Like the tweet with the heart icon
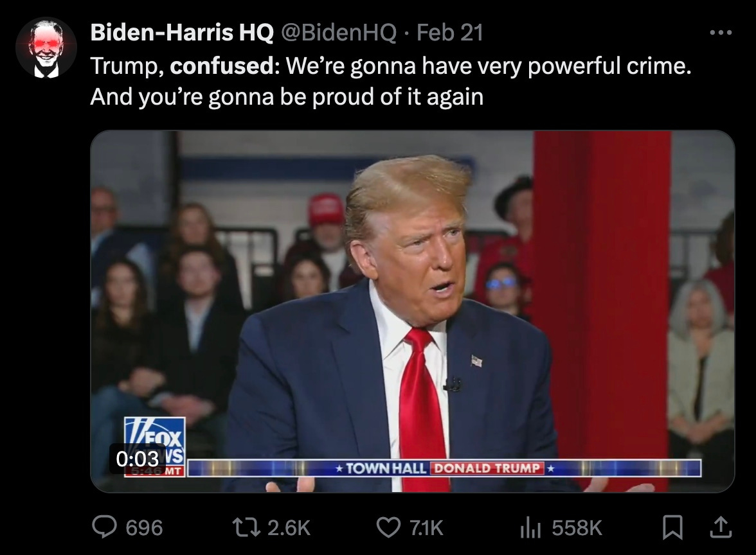Screen dimensions: 756x555 click(388, 527)
